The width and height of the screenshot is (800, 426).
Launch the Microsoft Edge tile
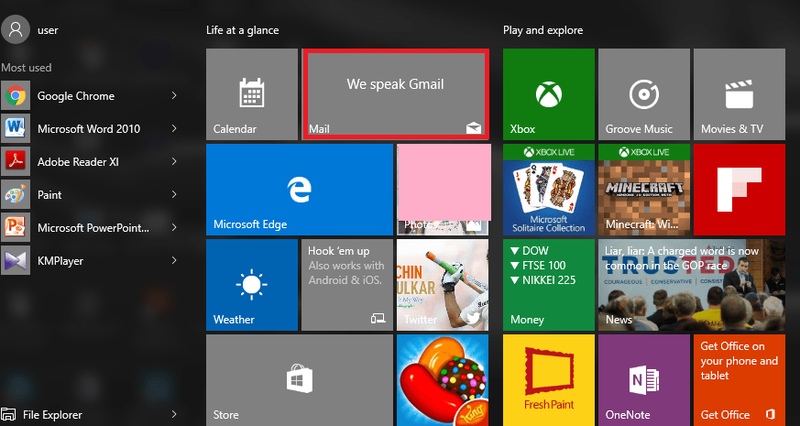tap(299, 189)
